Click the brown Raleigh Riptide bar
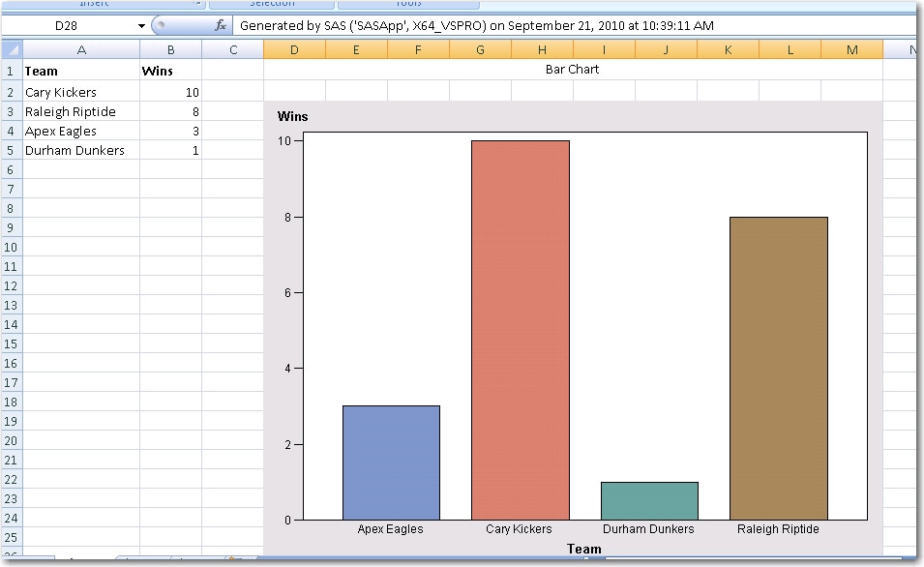 (778, 368)
